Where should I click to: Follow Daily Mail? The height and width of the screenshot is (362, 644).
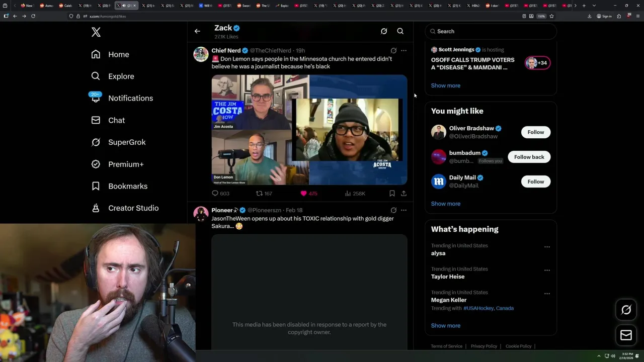coord(536,182)
